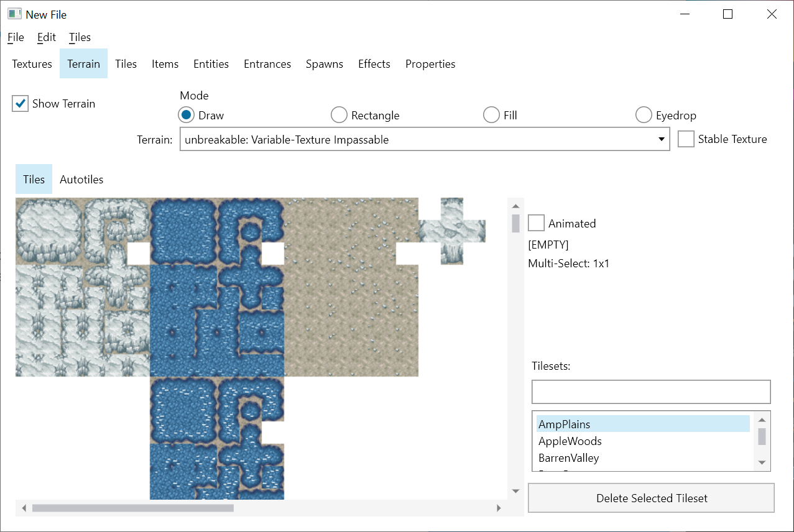Select the snowy cross-shaped rock tile
The image size is (794, 532).
pos(451,231)
